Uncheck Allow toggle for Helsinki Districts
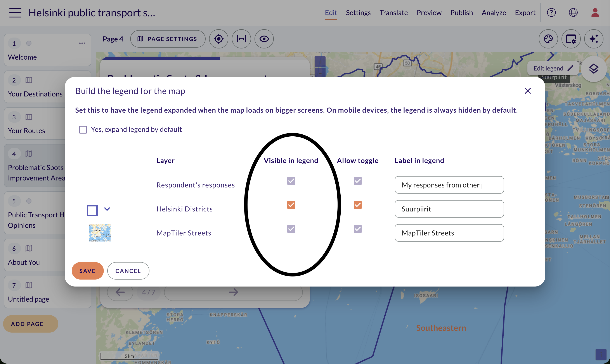The image size is (610, 364). 358,205
